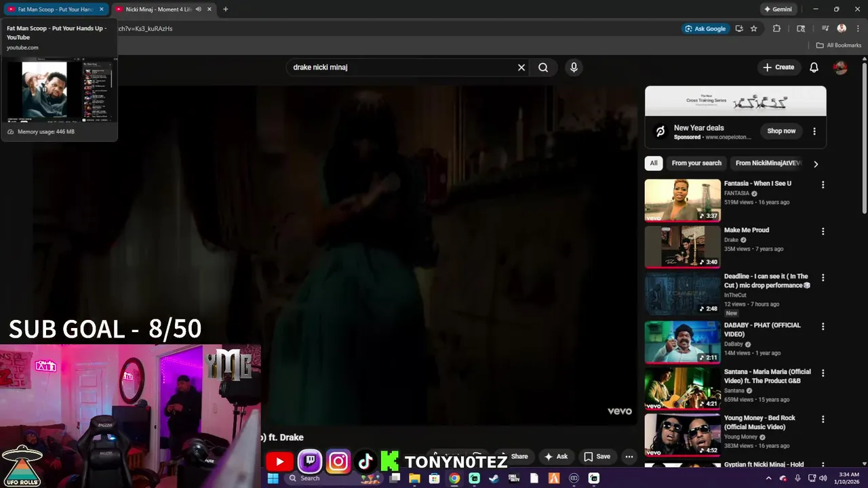
Task: Open Young Money Bed Rock video thumbnail
Action: pyautogui.click(x=682, y=434)
